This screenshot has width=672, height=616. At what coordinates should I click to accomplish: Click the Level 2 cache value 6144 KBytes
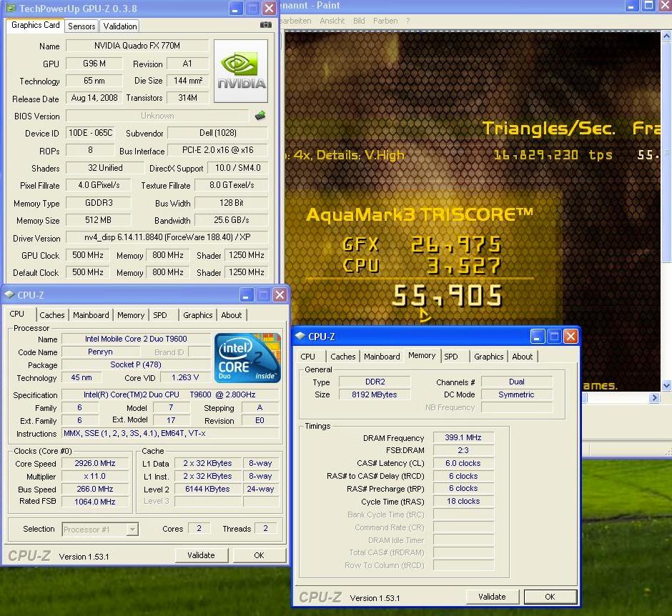tap(207, 489)
